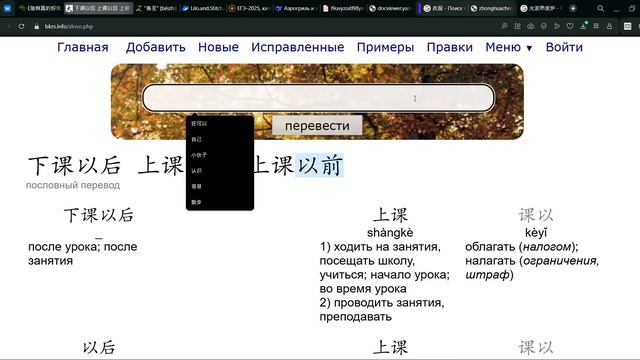
Task: Reload the page with the refresh icon
Action: (21, 26)
